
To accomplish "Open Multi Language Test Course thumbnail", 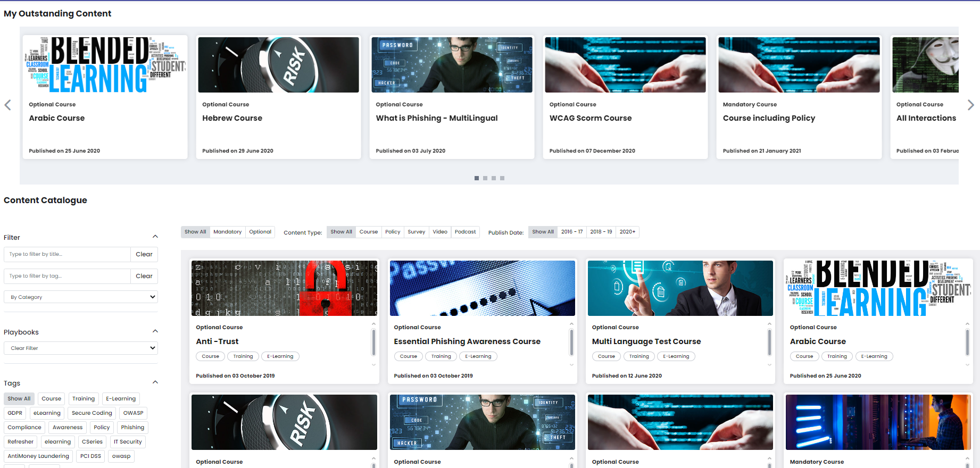I will (x=680, y=288).
